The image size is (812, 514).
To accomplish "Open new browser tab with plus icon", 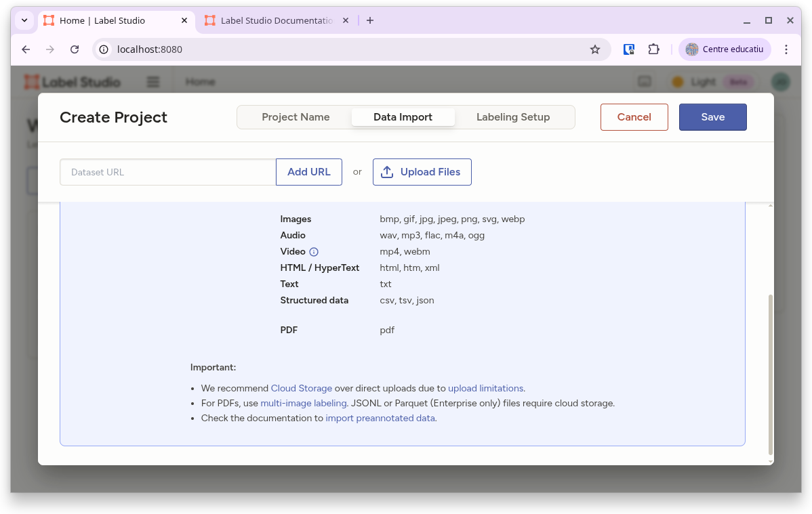I will click(370, 20).
